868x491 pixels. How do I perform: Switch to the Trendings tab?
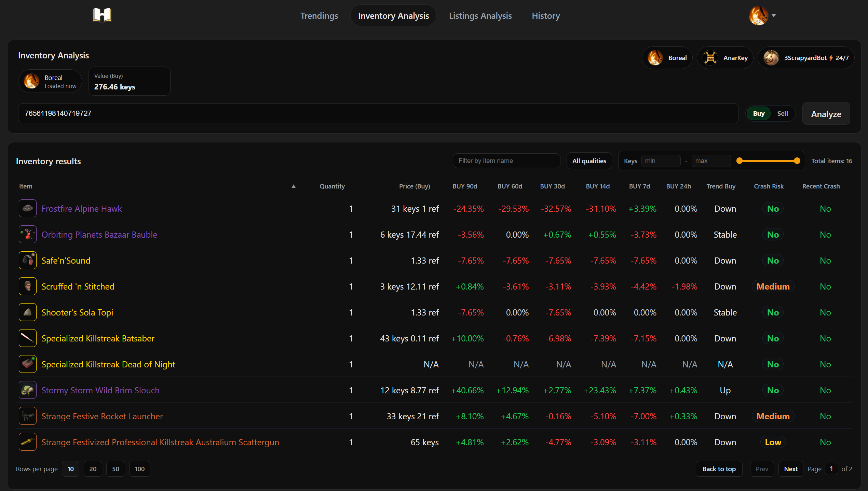tap(319, 16)
